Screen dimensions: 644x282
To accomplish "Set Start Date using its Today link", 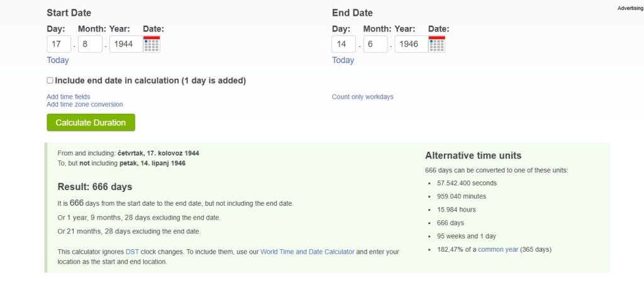I will click(58, 60).
